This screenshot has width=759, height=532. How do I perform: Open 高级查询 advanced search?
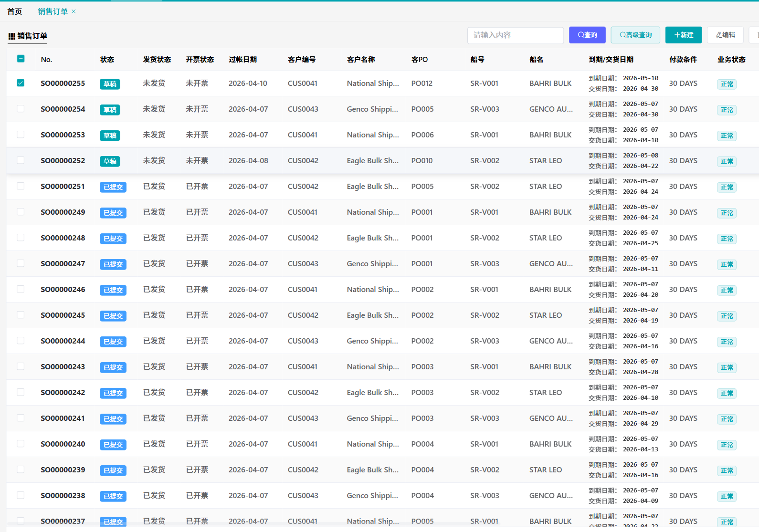pos(635,35)
